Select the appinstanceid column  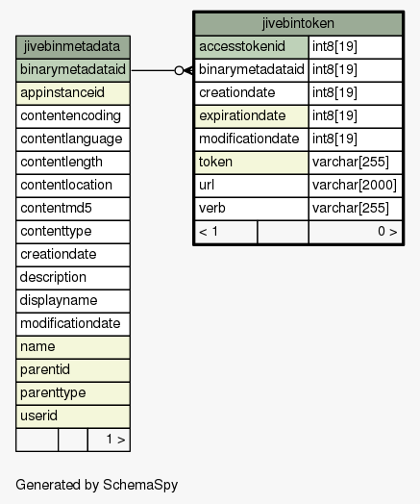(x=73, y=93)
